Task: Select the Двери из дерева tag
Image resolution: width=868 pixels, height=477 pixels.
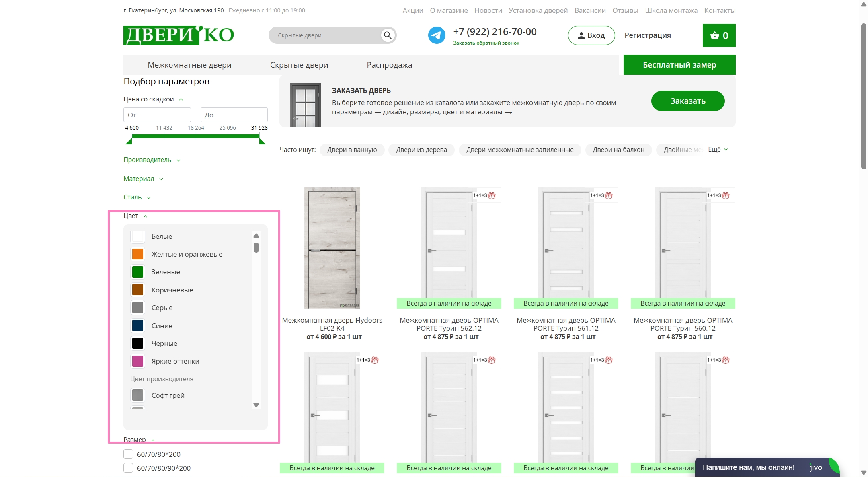Action: (421, 150)
